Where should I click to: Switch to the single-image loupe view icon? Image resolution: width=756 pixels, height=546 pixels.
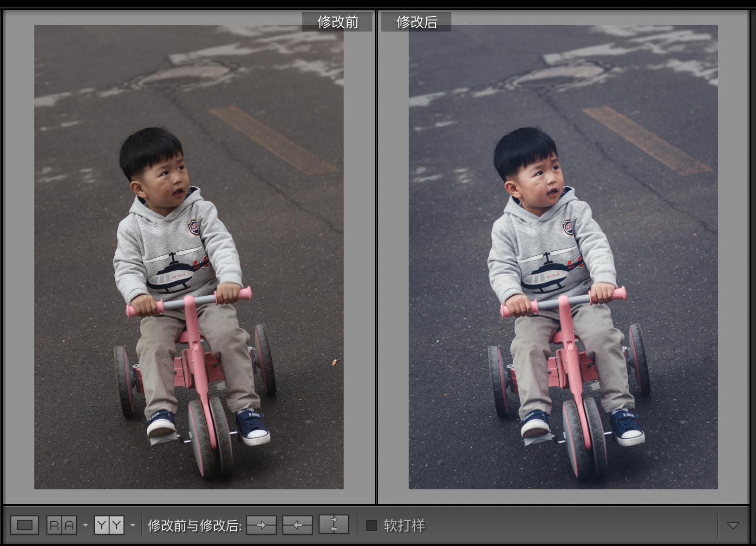point(24,525)
